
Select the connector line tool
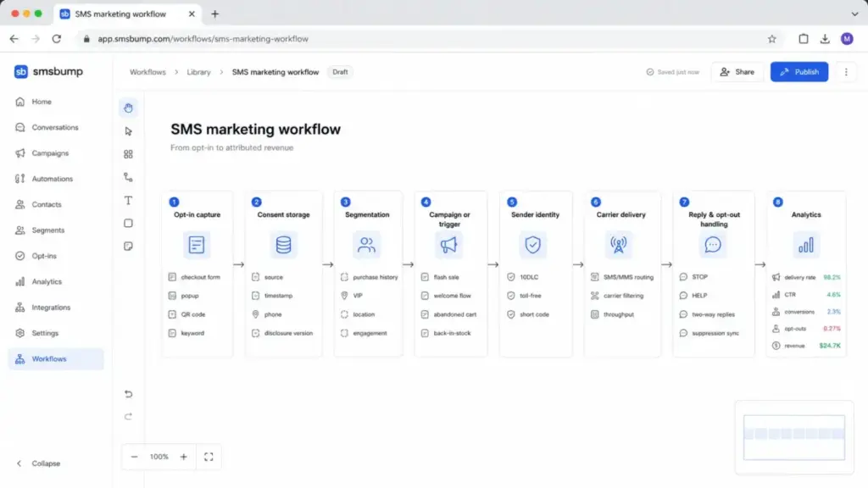coord(129,177)
